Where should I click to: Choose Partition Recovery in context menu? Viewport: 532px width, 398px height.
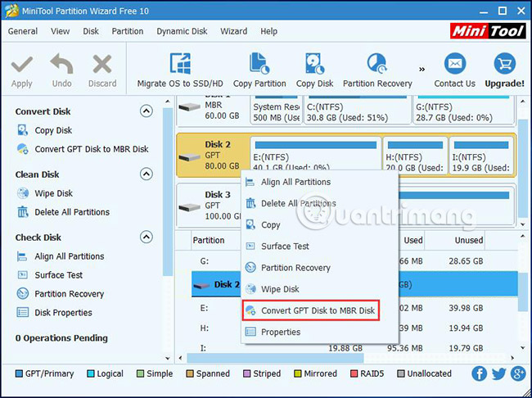point(319,268)
